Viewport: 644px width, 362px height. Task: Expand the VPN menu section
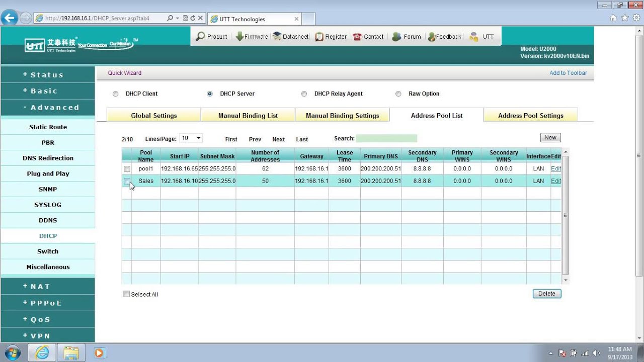point(48,336)
